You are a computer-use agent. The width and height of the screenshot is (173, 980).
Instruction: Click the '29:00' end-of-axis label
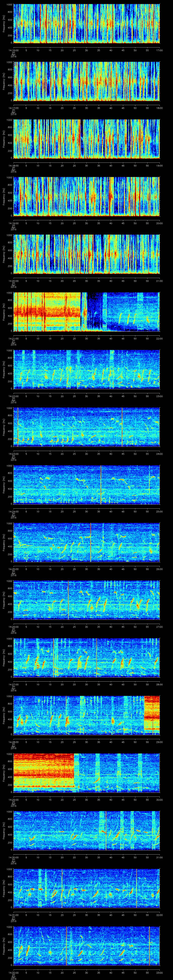coord(160,742)
